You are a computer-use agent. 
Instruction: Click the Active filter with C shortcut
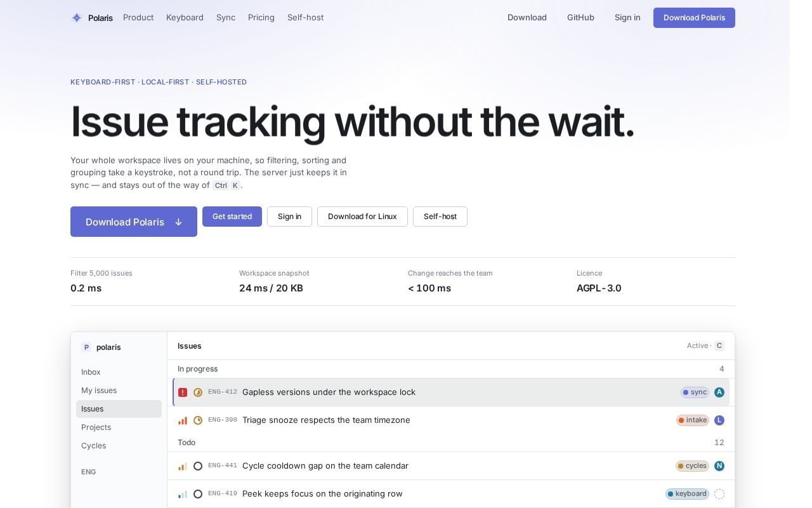point(705,346)
